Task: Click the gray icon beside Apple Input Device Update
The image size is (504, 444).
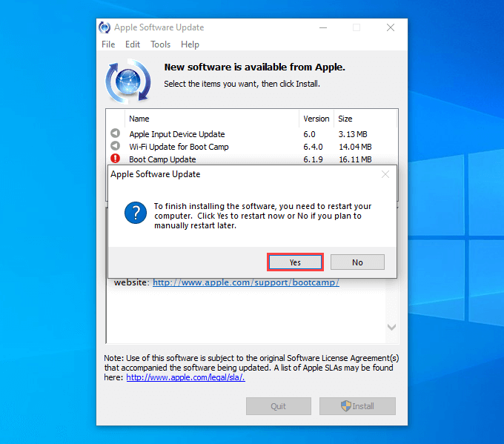Action: 115,133
